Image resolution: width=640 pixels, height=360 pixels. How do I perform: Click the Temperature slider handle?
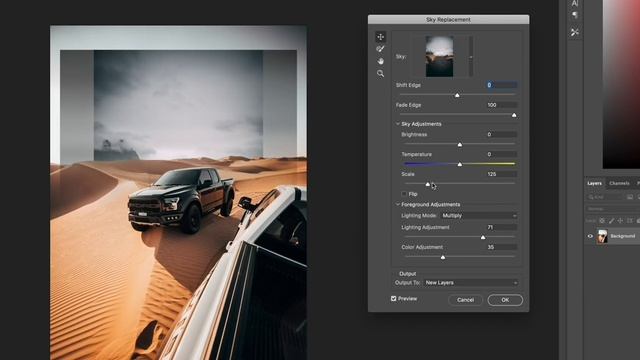click(x=460, y=164)
